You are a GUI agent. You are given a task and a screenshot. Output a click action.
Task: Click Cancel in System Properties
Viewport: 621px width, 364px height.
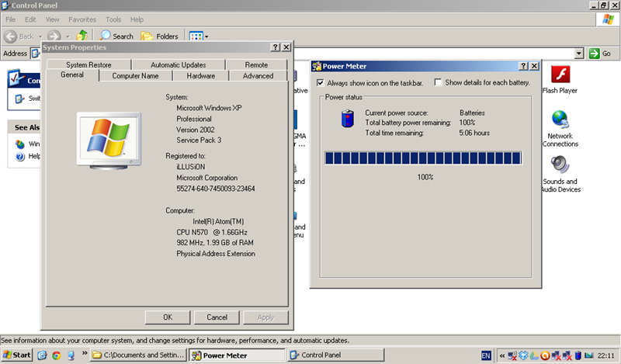217,317
